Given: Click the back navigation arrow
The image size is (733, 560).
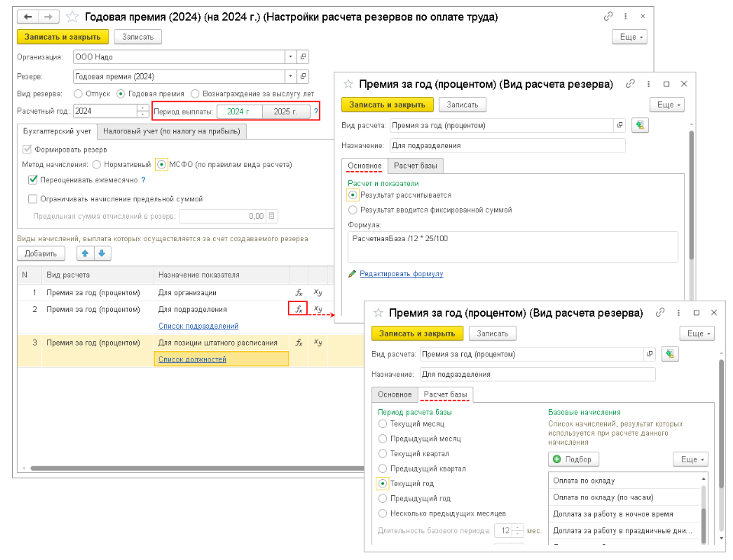Looking at the screenshot, I should [27, 16].
